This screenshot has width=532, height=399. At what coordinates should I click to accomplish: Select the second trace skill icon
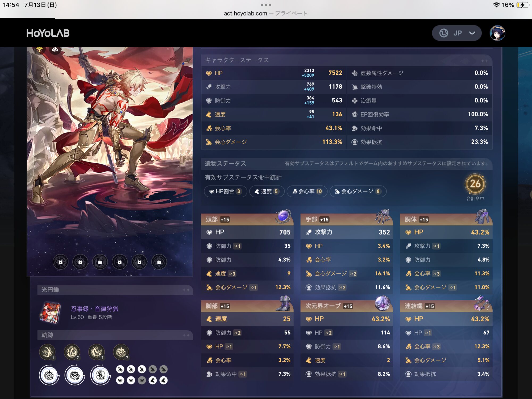coord(72,352)
